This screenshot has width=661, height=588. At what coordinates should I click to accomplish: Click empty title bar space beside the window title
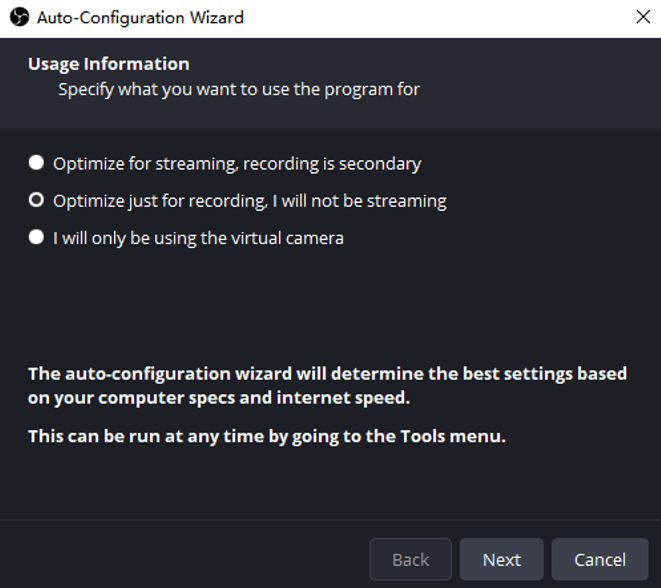[430, 17]
